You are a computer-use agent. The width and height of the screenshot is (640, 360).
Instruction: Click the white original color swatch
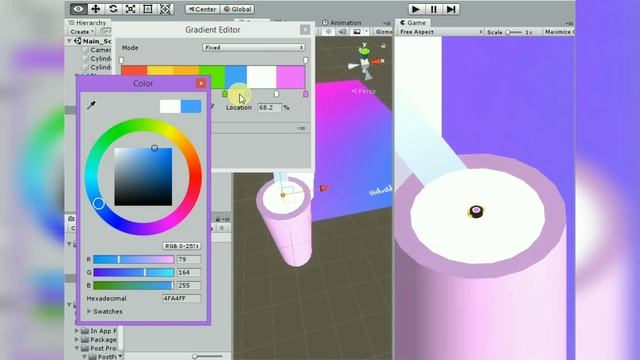[x=170, y=106]
